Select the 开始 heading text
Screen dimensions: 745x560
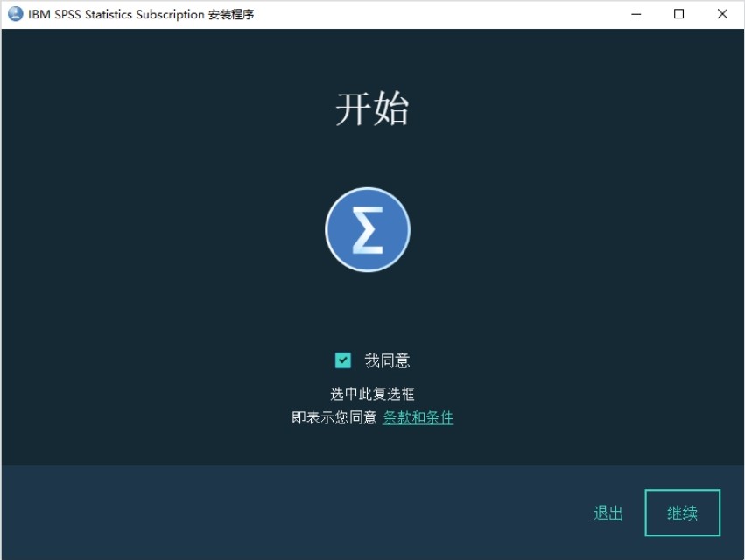click(372, 109)
